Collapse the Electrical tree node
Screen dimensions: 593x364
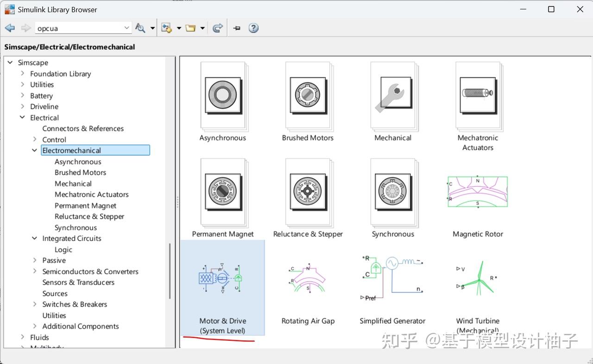coord(22,118)
